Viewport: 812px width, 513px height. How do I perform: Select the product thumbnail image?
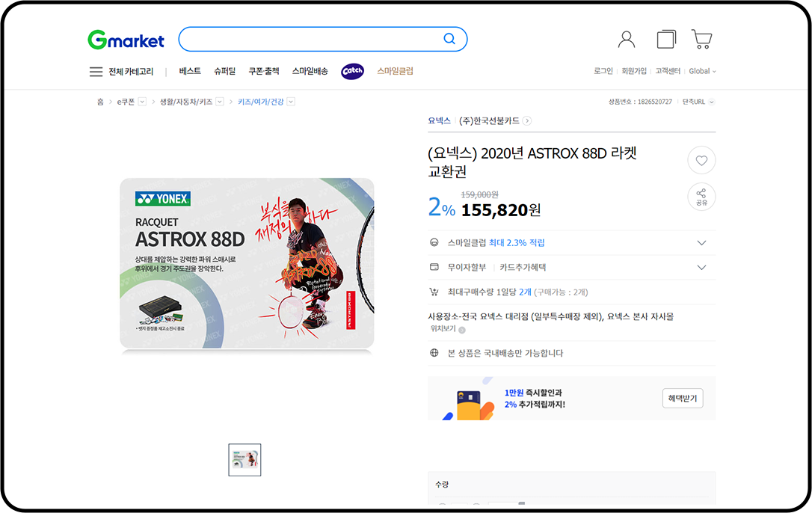click(x=245, y=460)
